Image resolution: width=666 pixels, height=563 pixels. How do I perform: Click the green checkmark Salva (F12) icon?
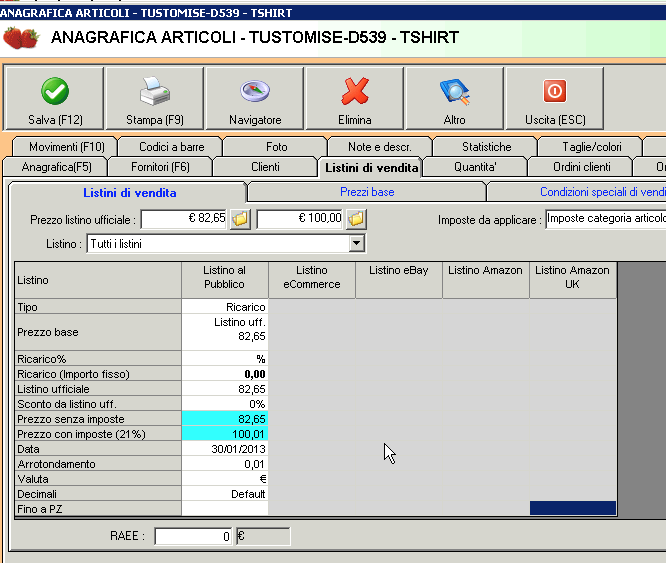pyautogui.click(x=55, y=92)
